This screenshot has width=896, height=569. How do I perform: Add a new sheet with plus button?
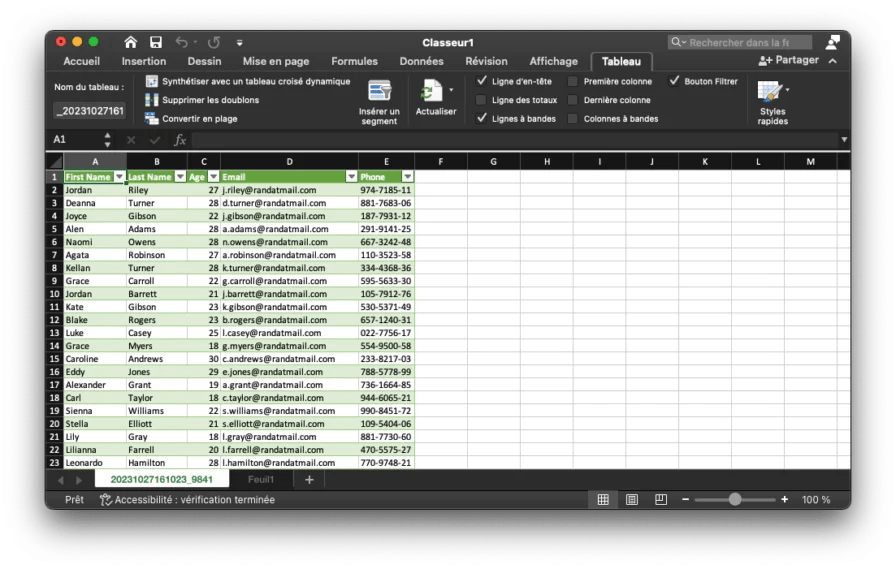click(309, 480)
